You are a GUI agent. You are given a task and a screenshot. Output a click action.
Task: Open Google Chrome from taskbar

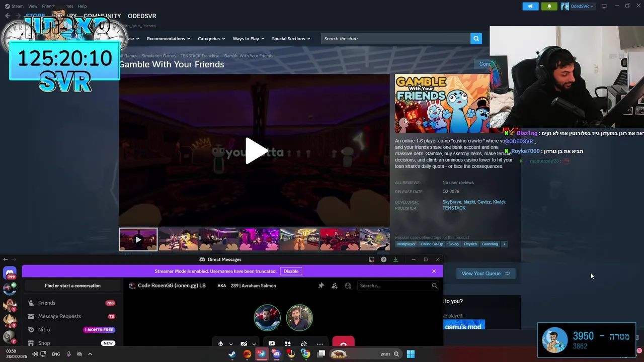pyautogui.click(x=305, y=354)
